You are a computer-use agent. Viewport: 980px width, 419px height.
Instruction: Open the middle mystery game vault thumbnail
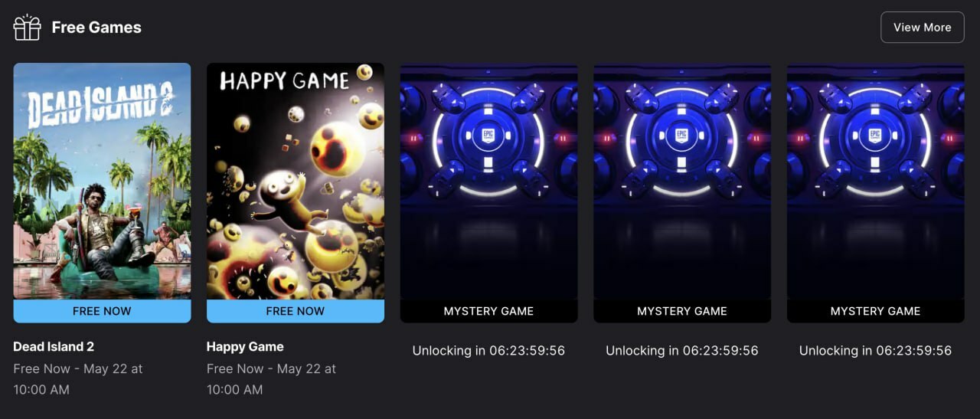(682, 181)
